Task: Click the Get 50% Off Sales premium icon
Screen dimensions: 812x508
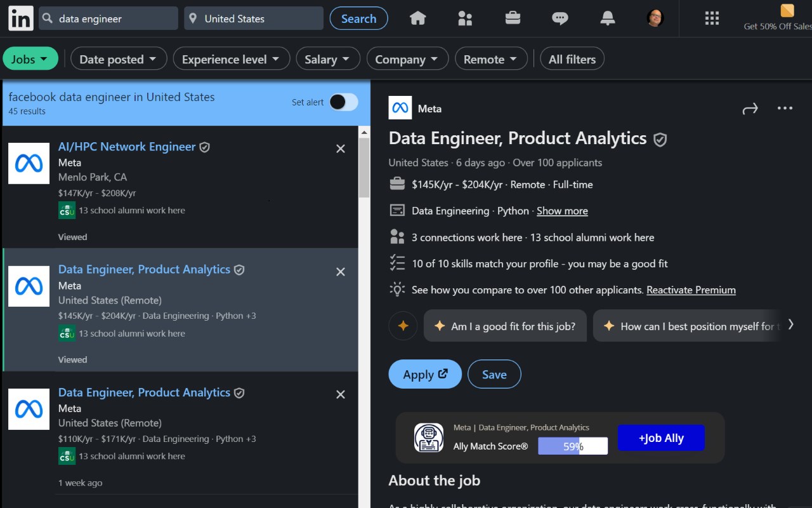Action: pos(787,11)
